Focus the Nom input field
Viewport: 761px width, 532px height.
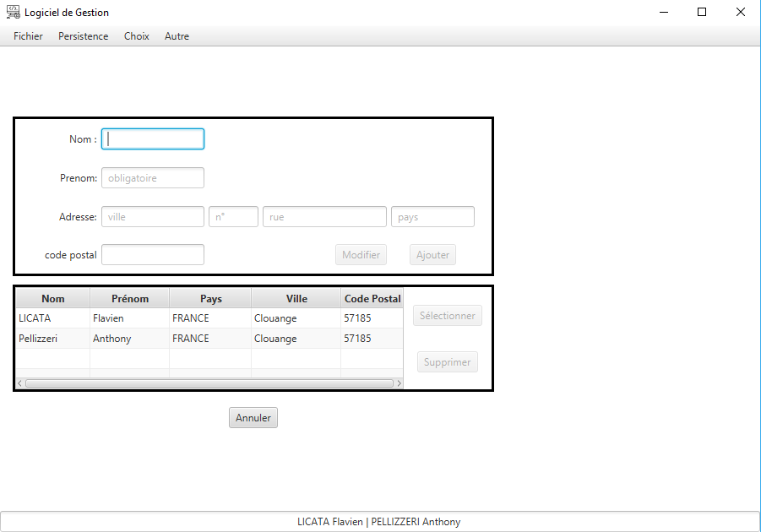pyautogui.click(x=153, y=138)
